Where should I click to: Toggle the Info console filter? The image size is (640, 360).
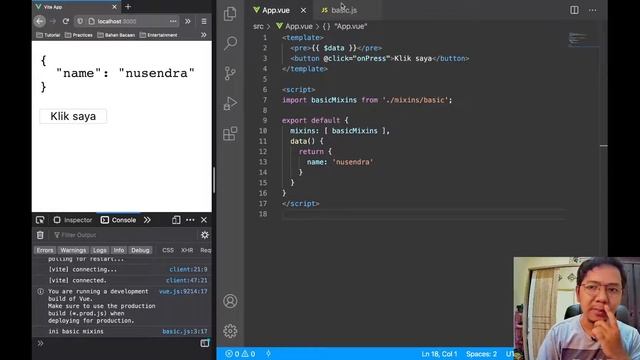coord(119,250)
